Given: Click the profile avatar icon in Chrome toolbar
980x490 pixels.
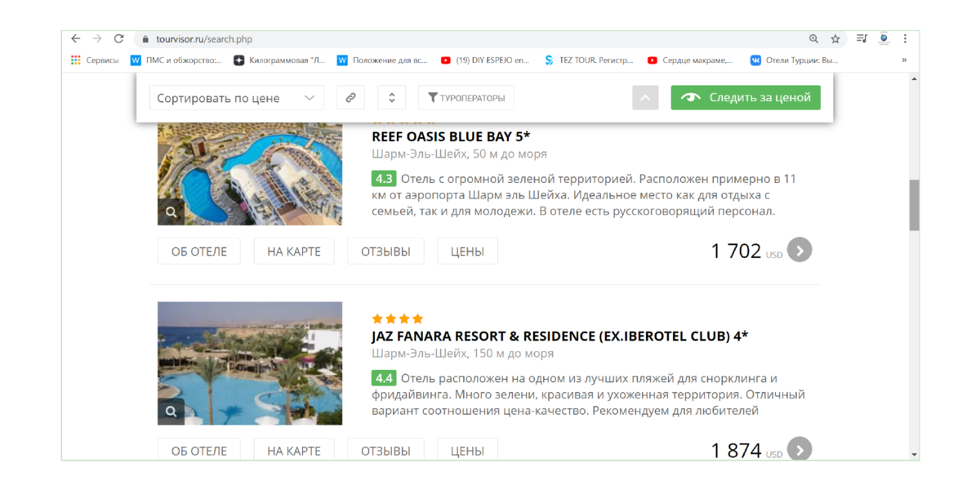Looking at the screenshot, I should (x=884, y=38).
